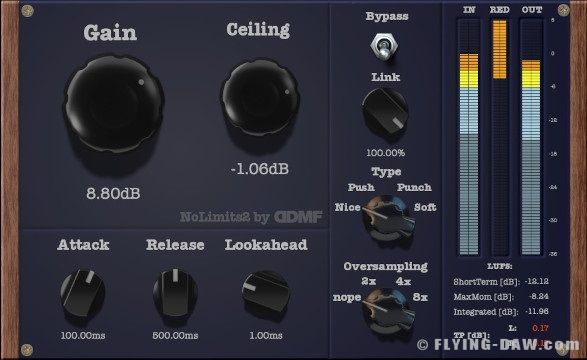Click the 8.80dB gain value field

113,194
